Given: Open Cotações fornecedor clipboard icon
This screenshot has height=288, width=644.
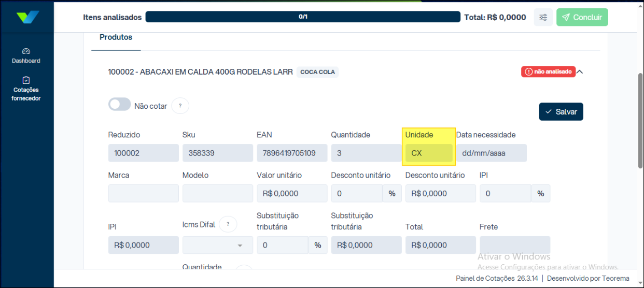Looking at the screenshot, I should pos(26,80).
